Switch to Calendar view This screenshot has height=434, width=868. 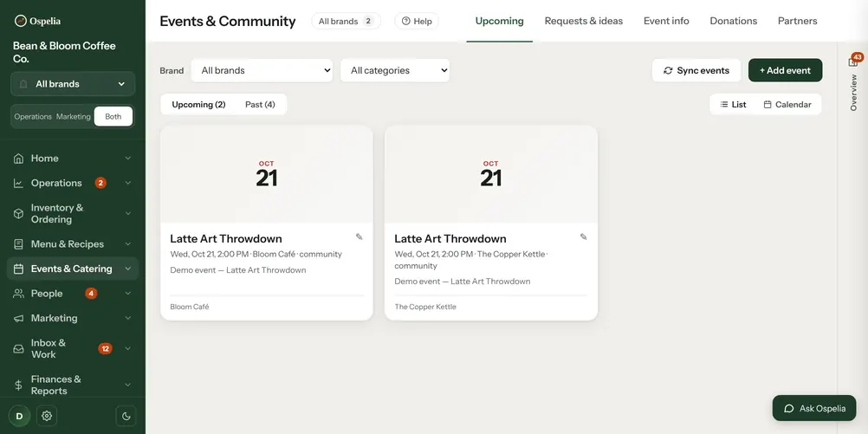click(787, 105)
